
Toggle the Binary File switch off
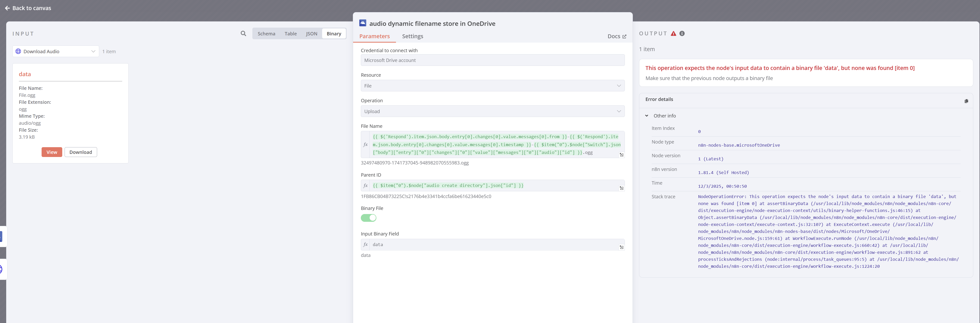tap(368, 218)
